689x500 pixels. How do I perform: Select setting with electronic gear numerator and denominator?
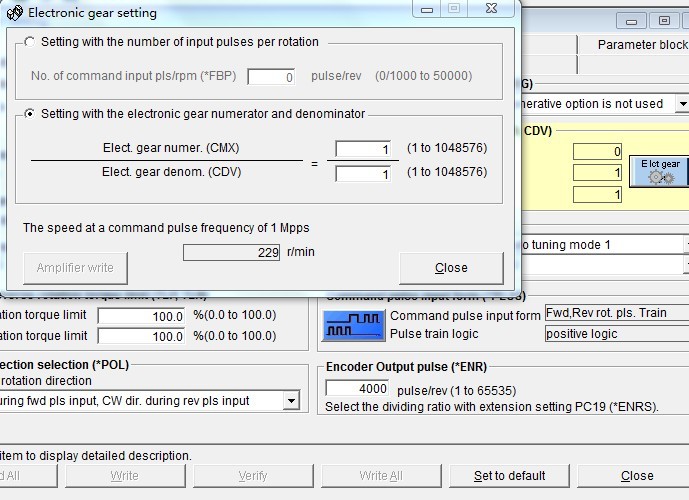tap(29, 114)
